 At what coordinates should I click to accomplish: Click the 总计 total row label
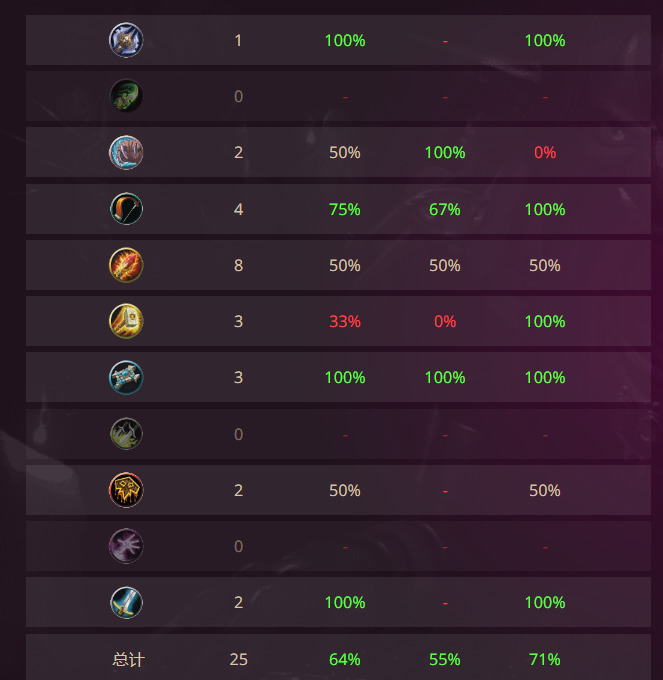(128, 659)
